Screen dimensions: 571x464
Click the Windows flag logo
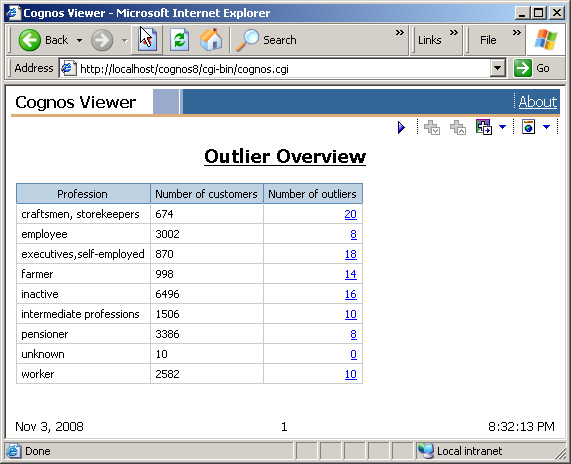coord(546,40)
